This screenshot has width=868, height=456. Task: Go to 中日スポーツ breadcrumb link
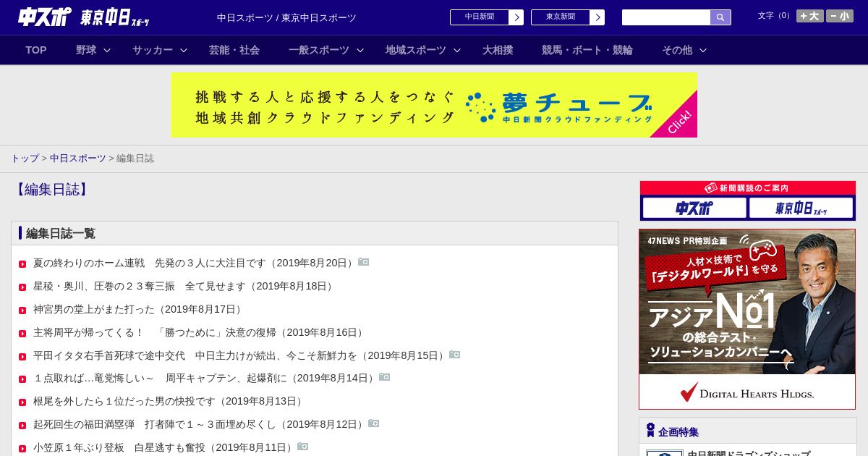pos(78,159)
